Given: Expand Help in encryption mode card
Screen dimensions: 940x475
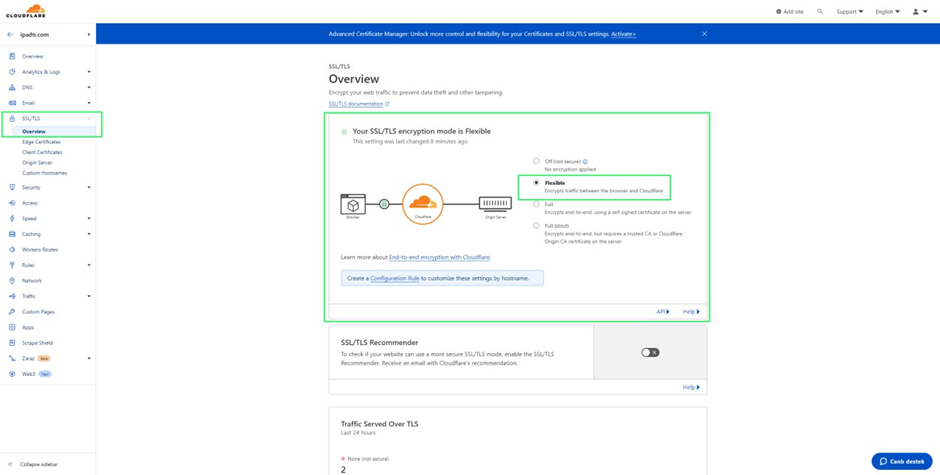Looking at the screenshot, I should (691, 312).
